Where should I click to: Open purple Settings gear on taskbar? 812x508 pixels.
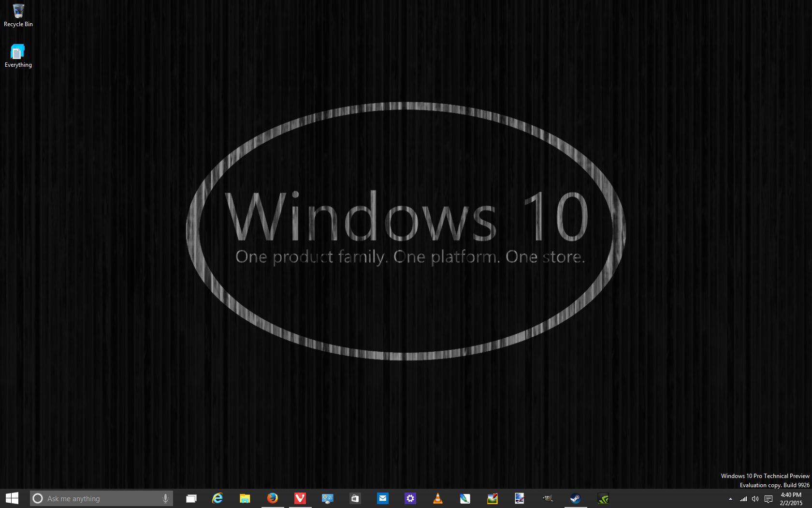(410, 498)
